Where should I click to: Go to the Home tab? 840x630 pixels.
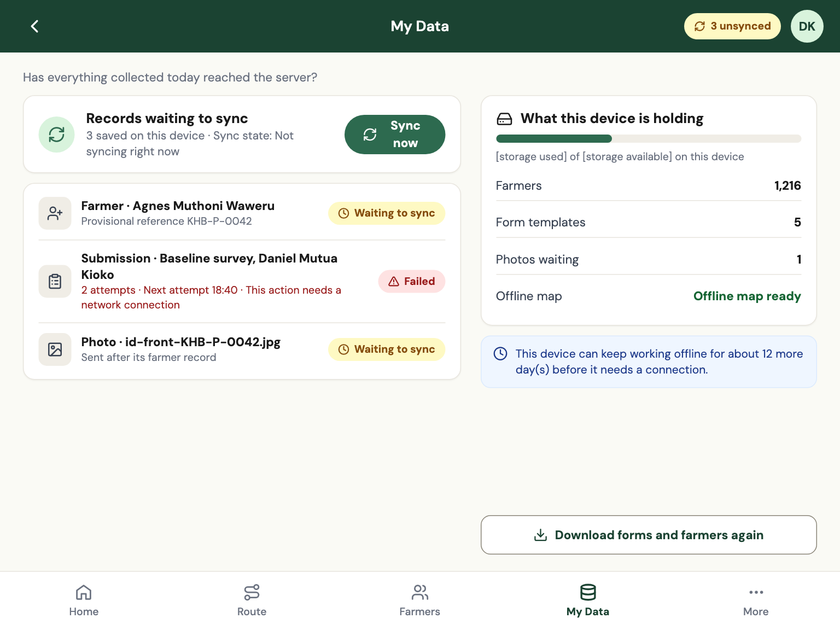pyautogui.click(x=84, y=600)
